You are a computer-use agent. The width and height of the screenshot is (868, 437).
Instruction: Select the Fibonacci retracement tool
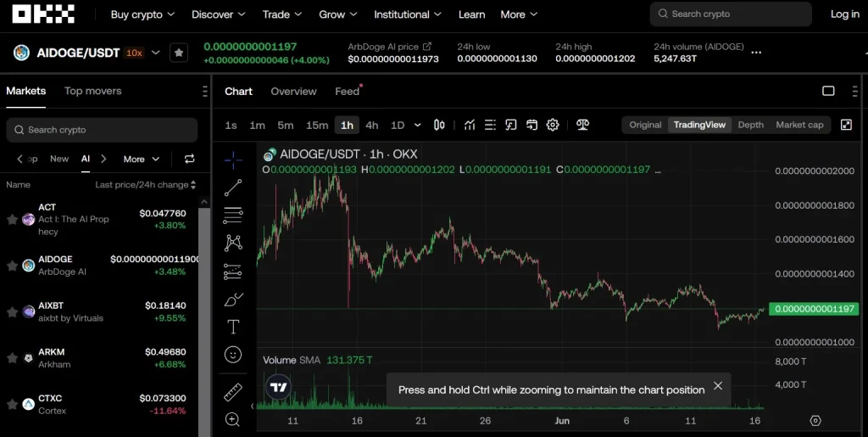(233, 216)
